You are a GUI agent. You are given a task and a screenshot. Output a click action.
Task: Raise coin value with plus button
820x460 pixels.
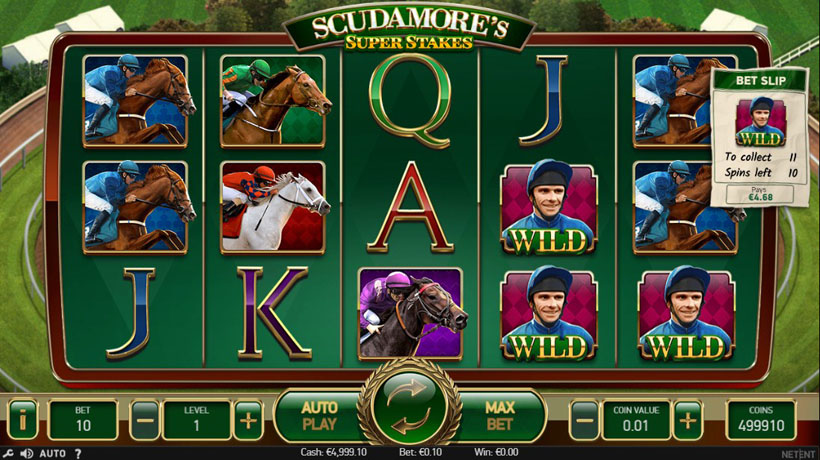687,420
